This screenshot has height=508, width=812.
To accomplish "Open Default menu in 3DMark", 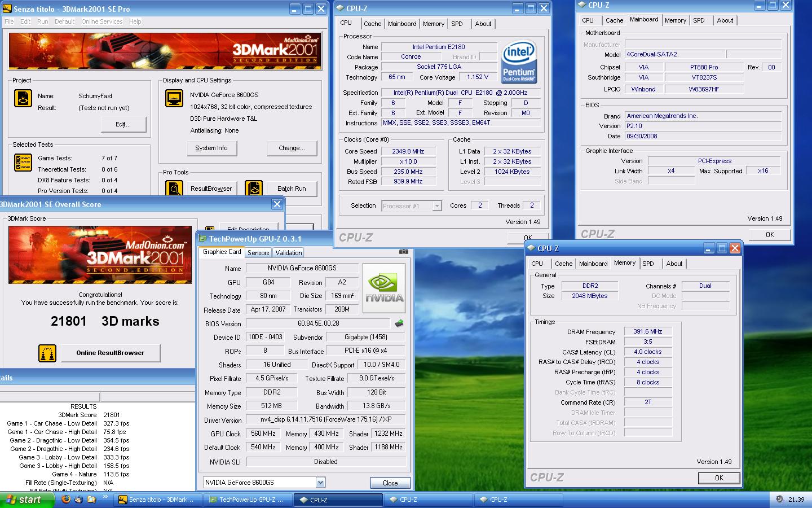I will pyautogui.click(x=64, y=21).
